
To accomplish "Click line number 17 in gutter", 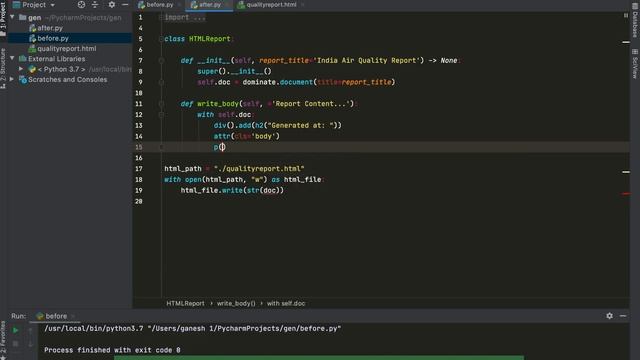I will [x=139, y=169].
